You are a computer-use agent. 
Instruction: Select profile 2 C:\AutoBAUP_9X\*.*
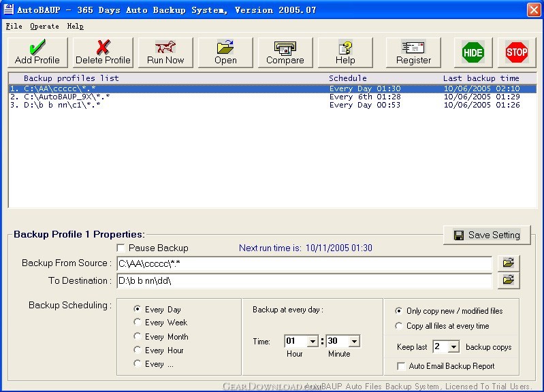(272, 97)
